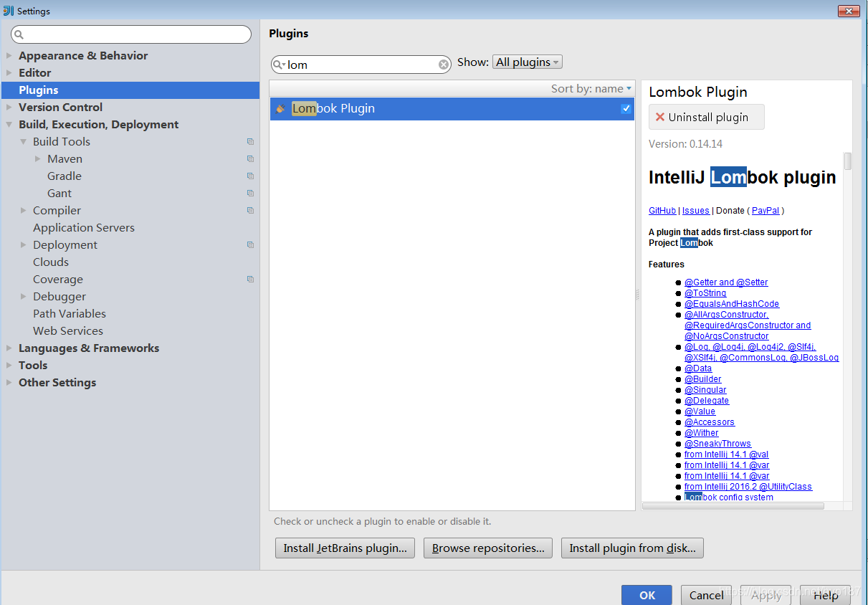Click the Deployment project-level icon
The image size is (868, 605).
(250, 245)
